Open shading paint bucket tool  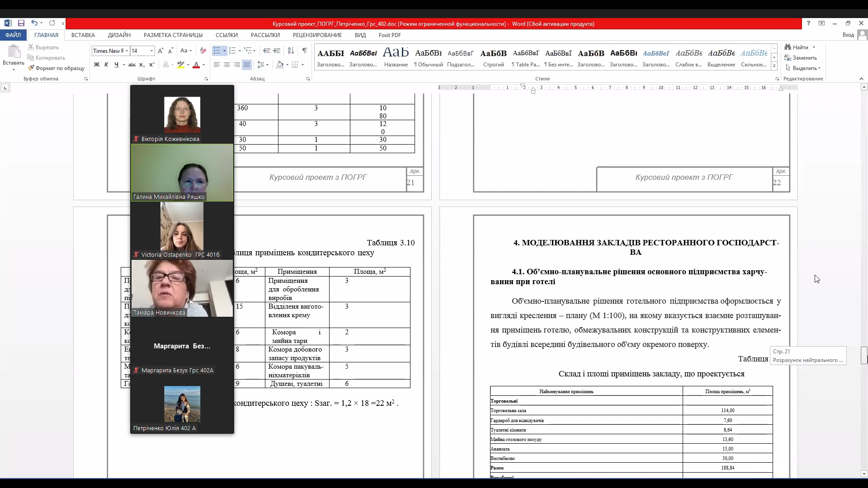[x=280, y=65]
